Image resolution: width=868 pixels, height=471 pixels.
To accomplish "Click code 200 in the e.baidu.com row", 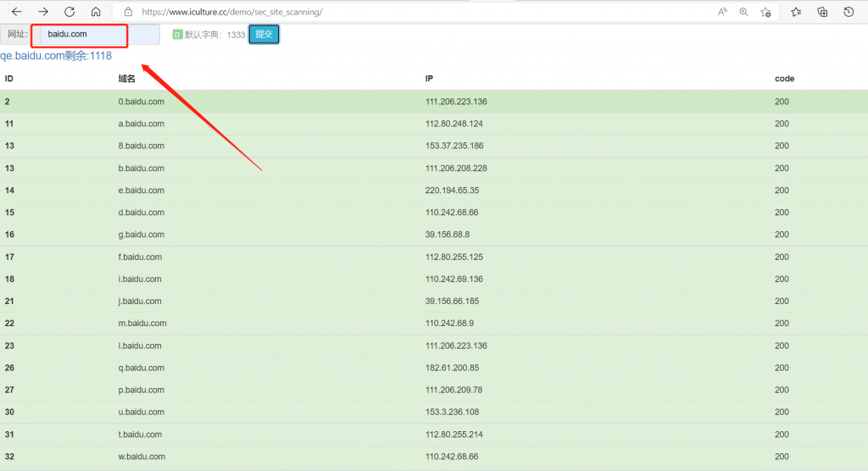I will point(782,191).
